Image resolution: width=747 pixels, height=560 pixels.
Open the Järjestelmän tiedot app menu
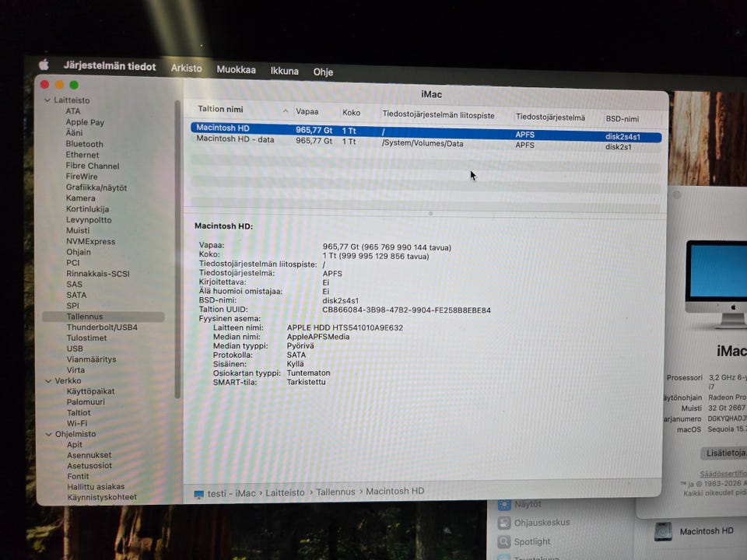(x=110, y=66)
